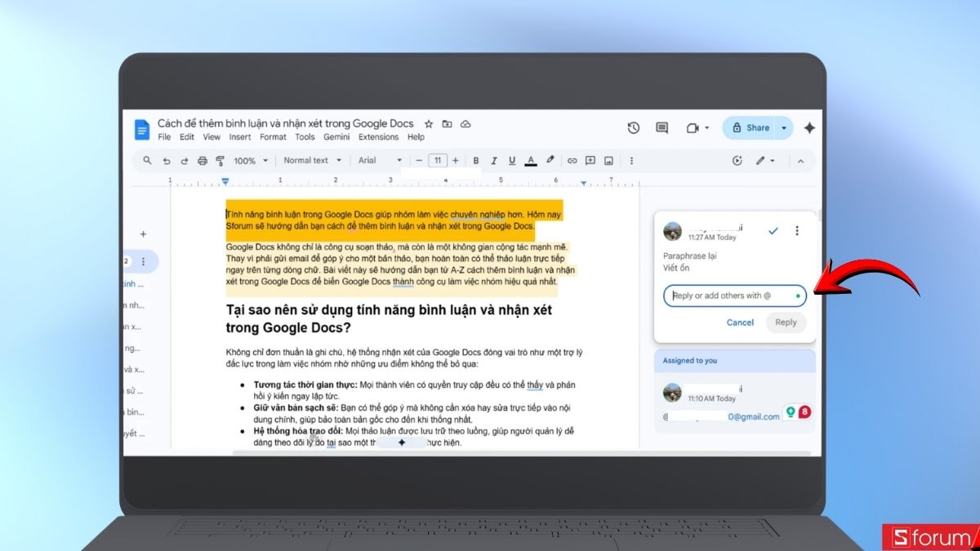The image size is (980, 551).
Task: Select the 11:10 AM assigned comment
Action: pos(734,402)
